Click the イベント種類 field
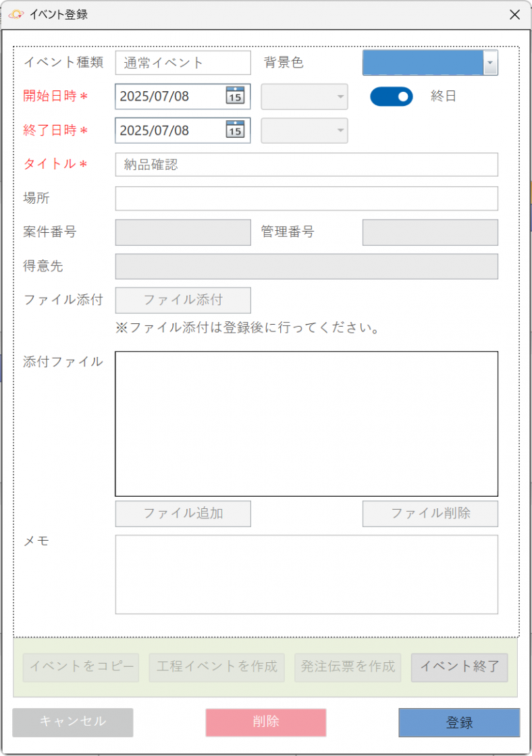Image resolution: width=532 pixels, height=756 pixels. tap(183, 63)
